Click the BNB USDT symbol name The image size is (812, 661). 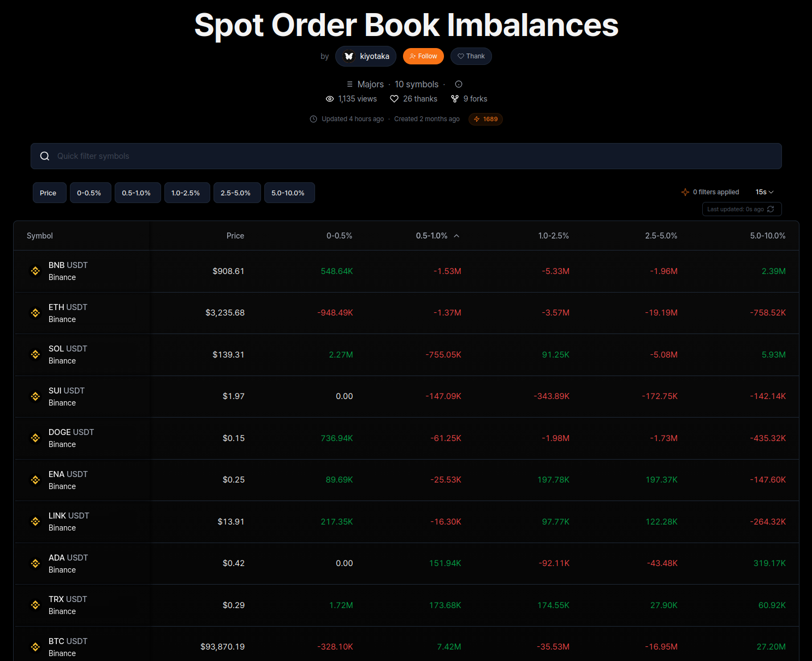[x=68, y=265]
